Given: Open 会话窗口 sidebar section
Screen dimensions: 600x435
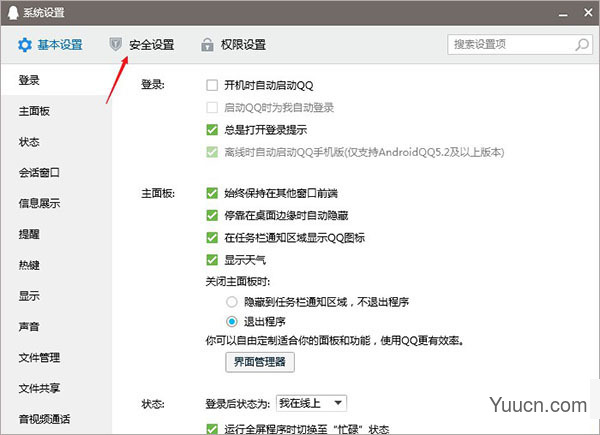Looking at the screenshot, I should point(56,173).
